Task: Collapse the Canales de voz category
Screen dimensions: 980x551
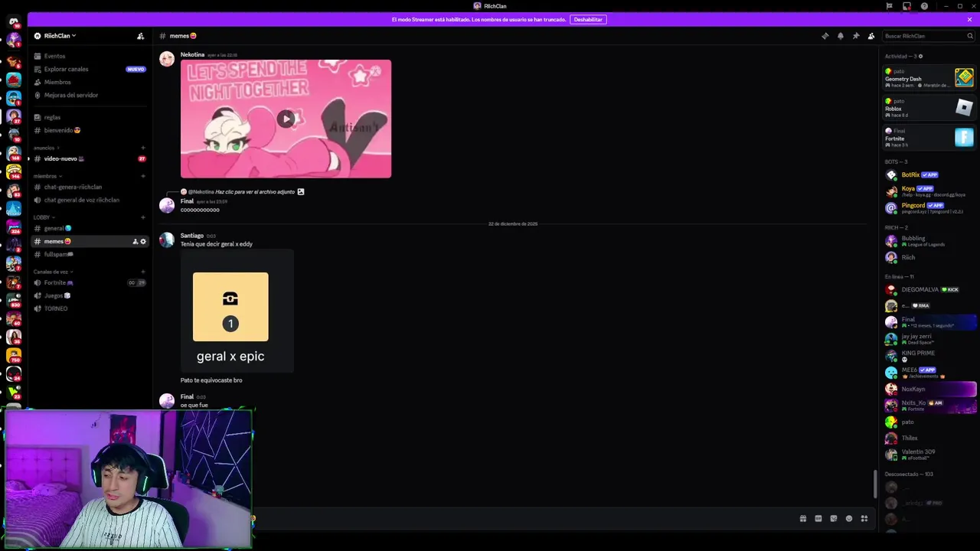Action: tap(53, 272)
